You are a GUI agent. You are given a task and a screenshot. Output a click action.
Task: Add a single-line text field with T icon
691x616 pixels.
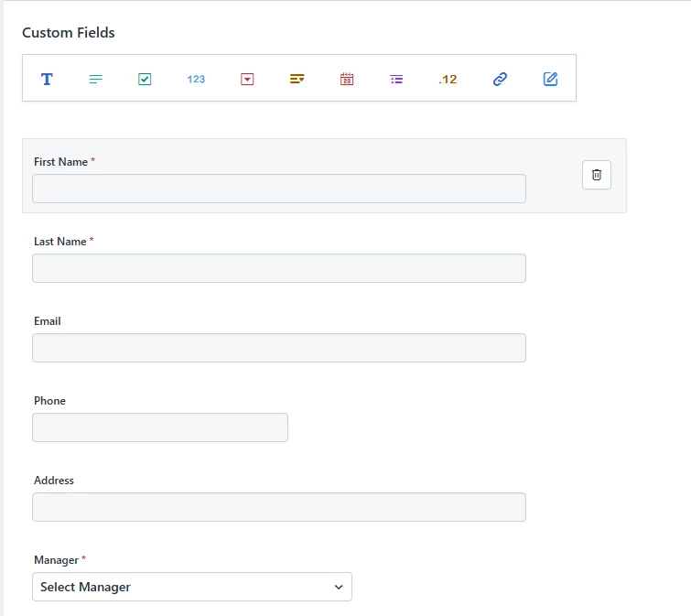pyautogui.click(x=47, y=79)
